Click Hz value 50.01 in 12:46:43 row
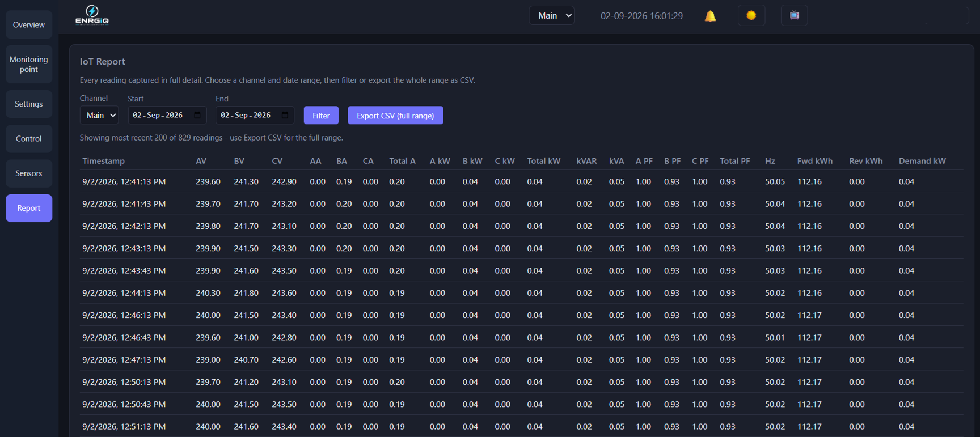Image resolution: width=980 pixels, height=437 pixels. [x=775, y=337]
